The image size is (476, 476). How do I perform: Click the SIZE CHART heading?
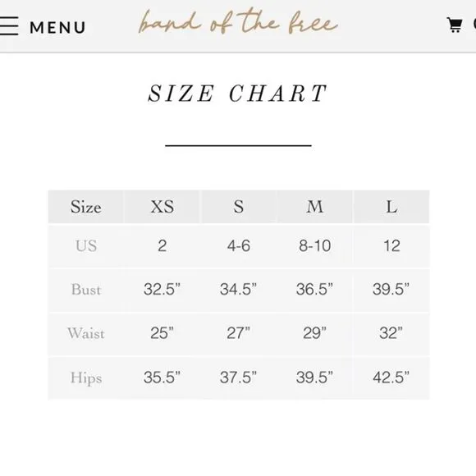pos(237,94)
